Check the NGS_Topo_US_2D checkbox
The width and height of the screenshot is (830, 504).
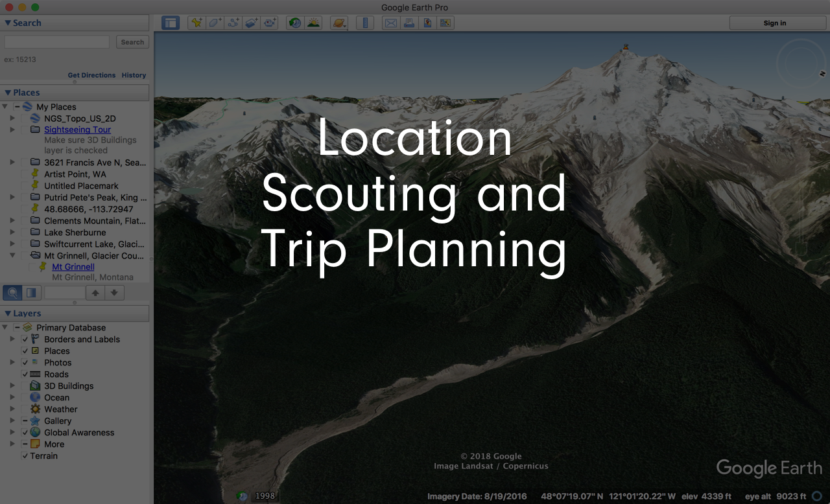(x=25, y=119)
